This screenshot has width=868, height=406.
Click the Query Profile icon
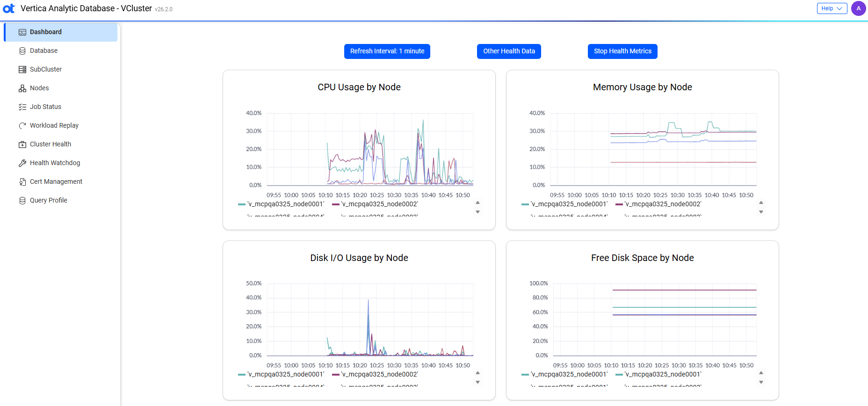22,200
